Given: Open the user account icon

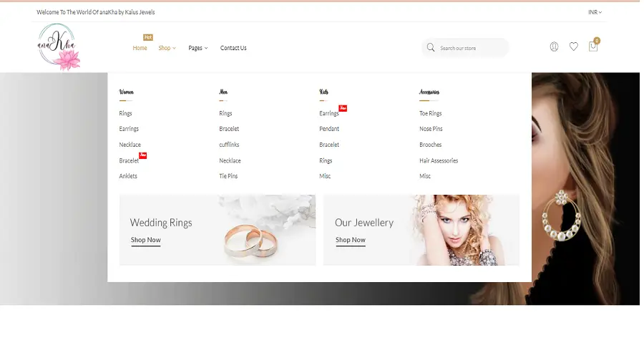Looking at the screenshot, I should coord(554,47).
